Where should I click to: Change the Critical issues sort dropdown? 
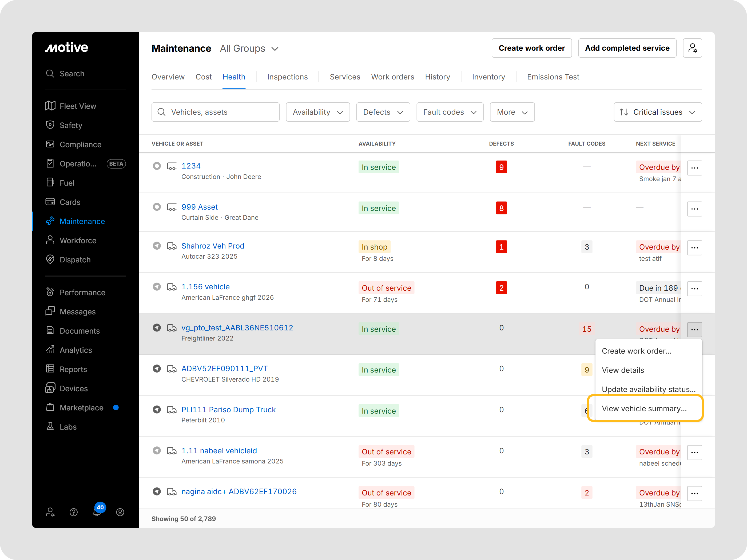click(x=658, y=112)
